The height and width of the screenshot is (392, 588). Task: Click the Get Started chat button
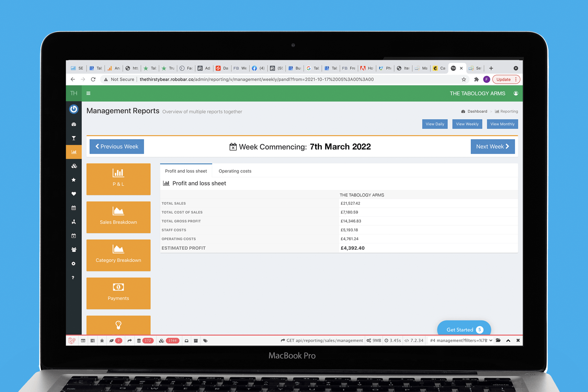click(464, 329)
